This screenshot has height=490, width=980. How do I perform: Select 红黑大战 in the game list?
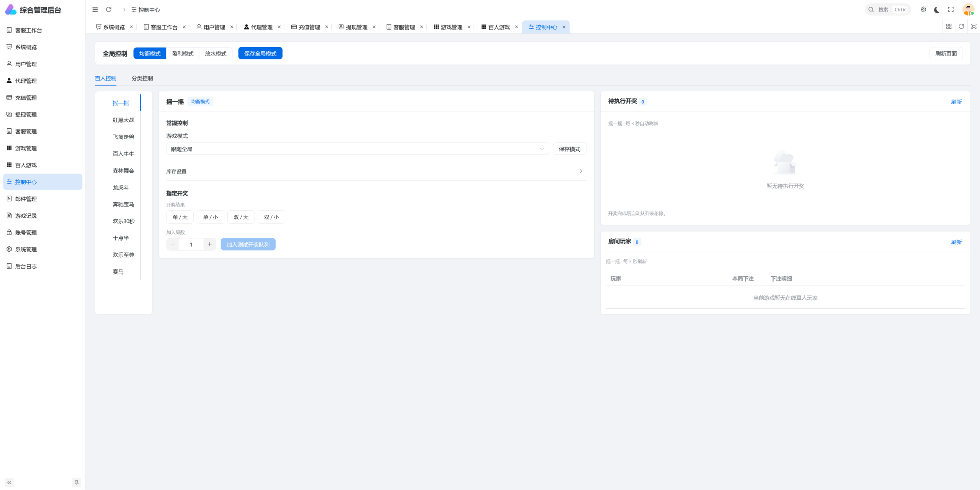click(123, 120)
